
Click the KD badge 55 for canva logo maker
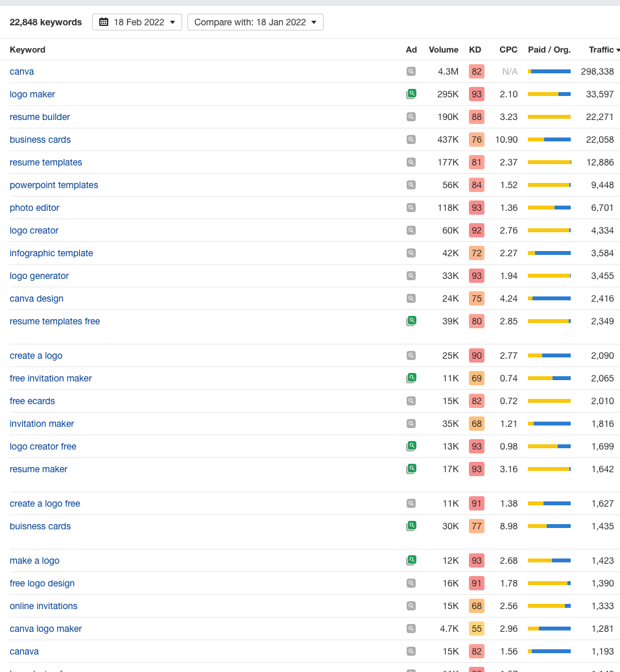[x=477, y=629]
